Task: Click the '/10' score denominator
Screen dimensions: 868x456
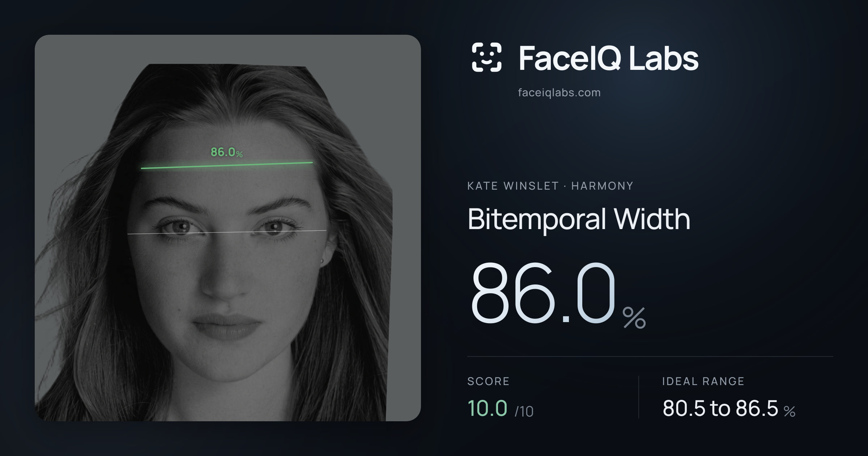Action: click(x=524, y=411)
